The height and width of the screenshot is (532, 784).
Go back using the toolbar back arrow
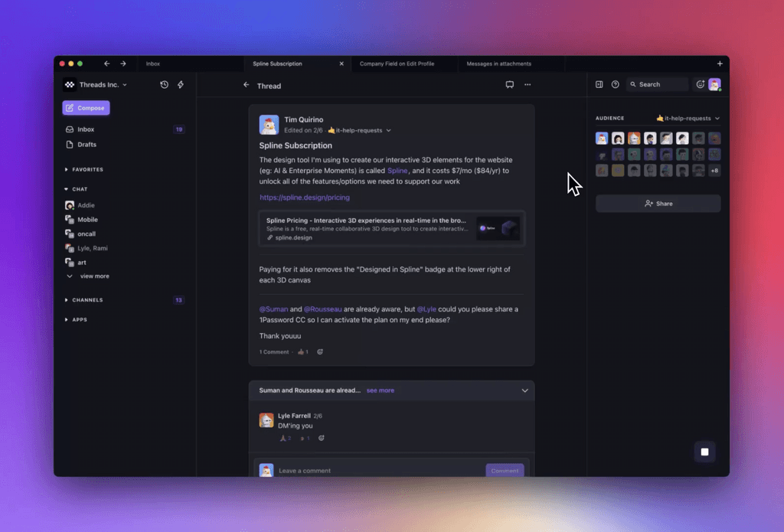point(106,64)
